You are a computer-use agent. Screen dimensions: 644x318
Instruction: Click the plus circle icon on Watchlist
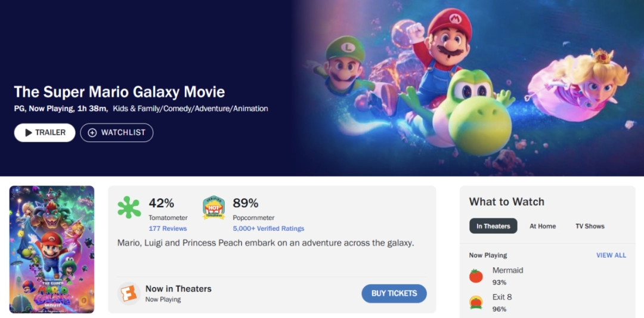(x=92, y=132)
